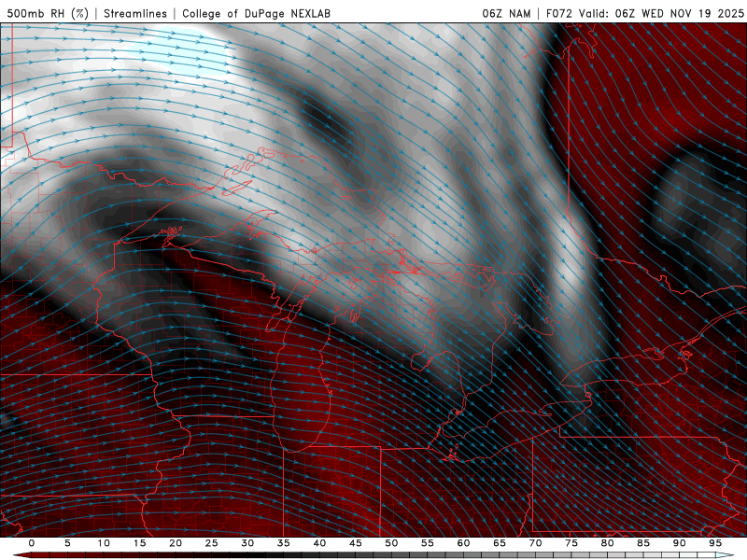Click "College of DuPage NEXLAB" header text

[x=256, y=13]
